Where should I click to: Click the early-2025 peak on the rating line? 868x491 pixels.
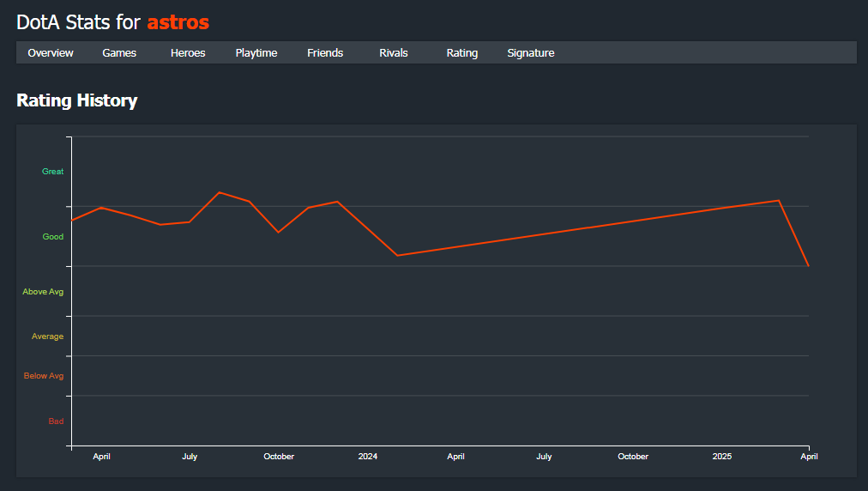[x=779, y=201]
